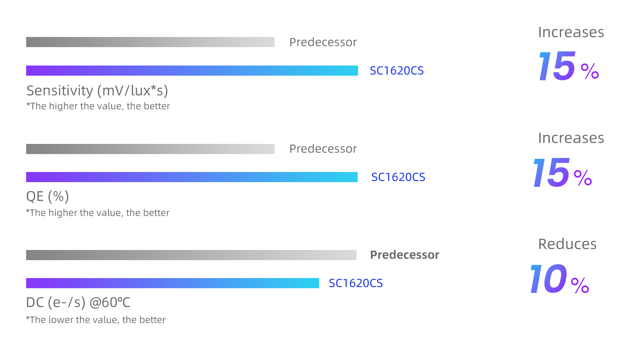Click the SC1620CS gradient bar for QE
The image size is (644, 351).
(x=192, y=177)
